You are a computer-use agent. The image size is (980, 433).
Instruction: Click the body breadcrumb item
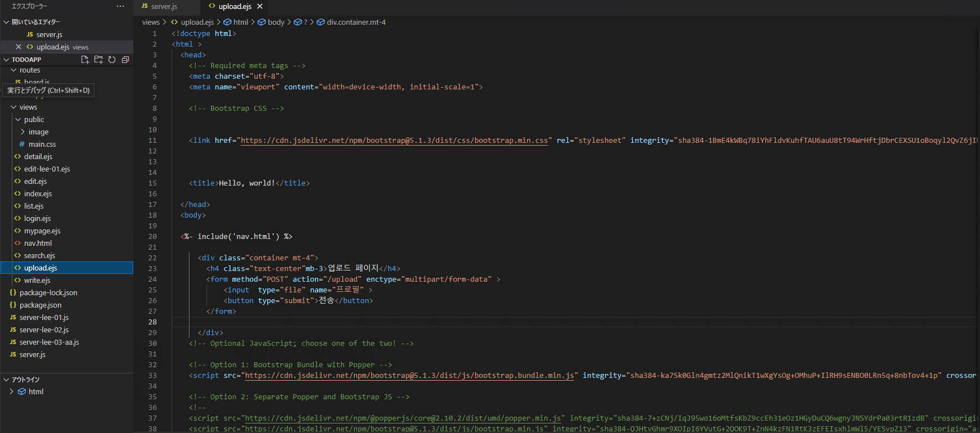click(x=276, y=22)
